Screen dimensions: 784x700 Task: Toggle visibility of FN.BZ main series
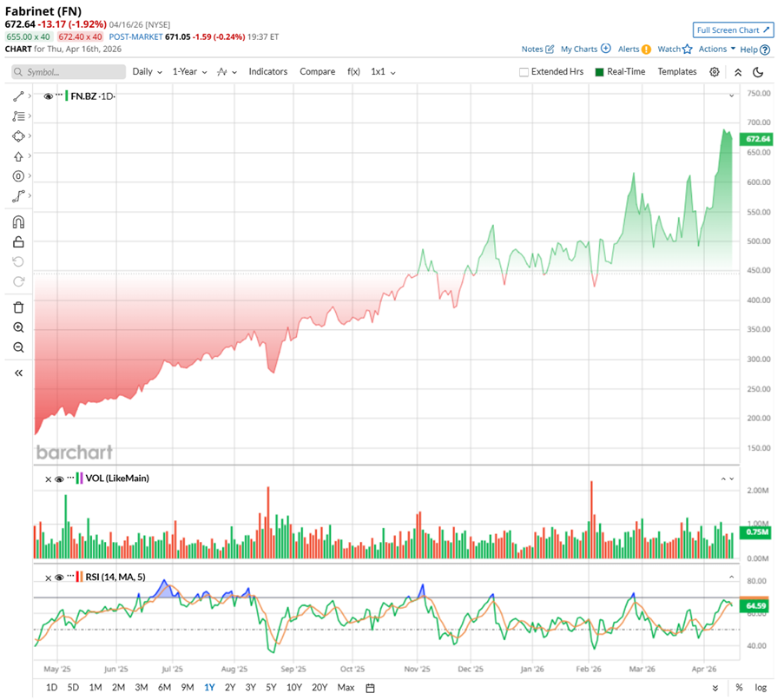[49, 96]
